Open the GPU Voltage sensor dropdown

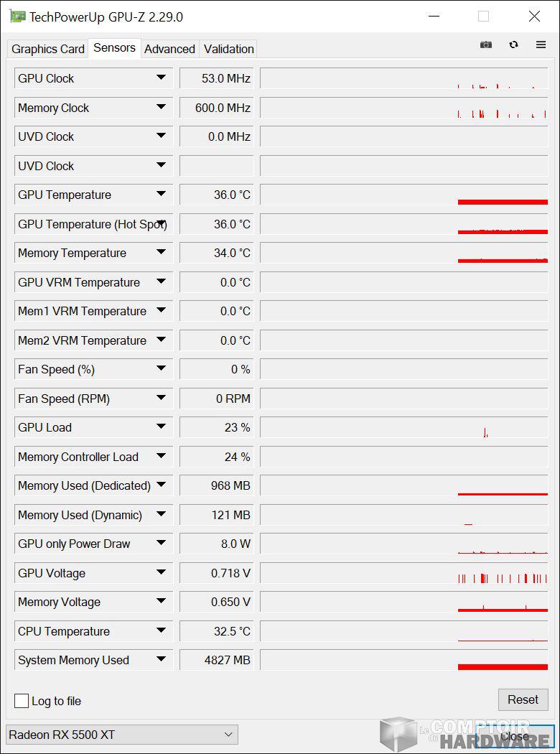[x=162, y=573]
